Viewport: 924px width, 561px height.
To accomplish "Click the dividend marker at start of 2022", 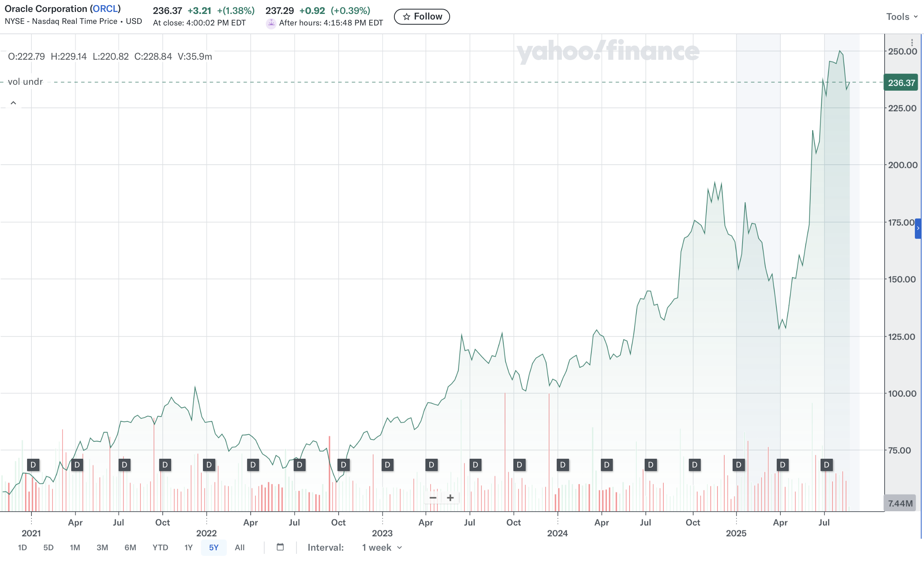I will (x=209, y=465).
